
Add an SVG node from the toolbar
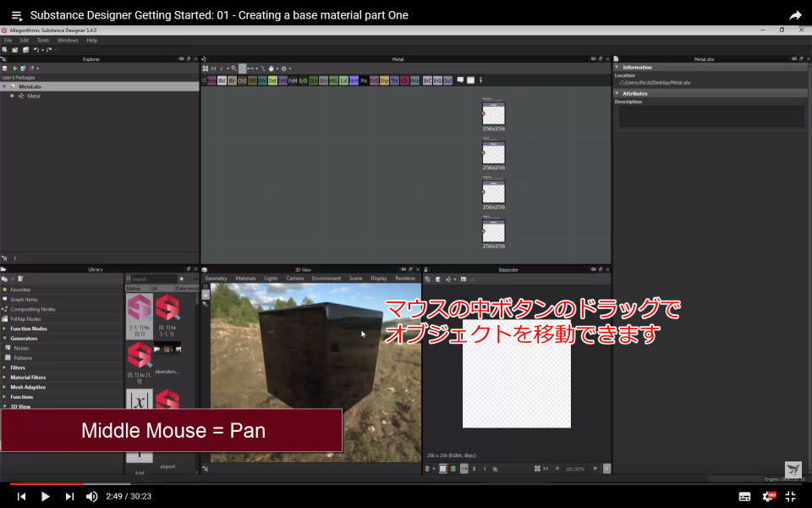(x=374, y=81)
